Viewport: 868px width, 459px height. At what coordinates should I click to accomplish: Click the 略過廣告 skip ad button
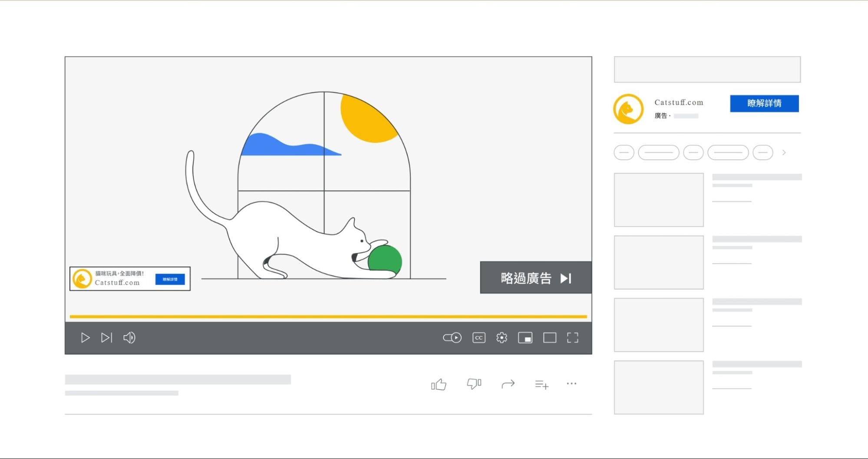(535, 277)
